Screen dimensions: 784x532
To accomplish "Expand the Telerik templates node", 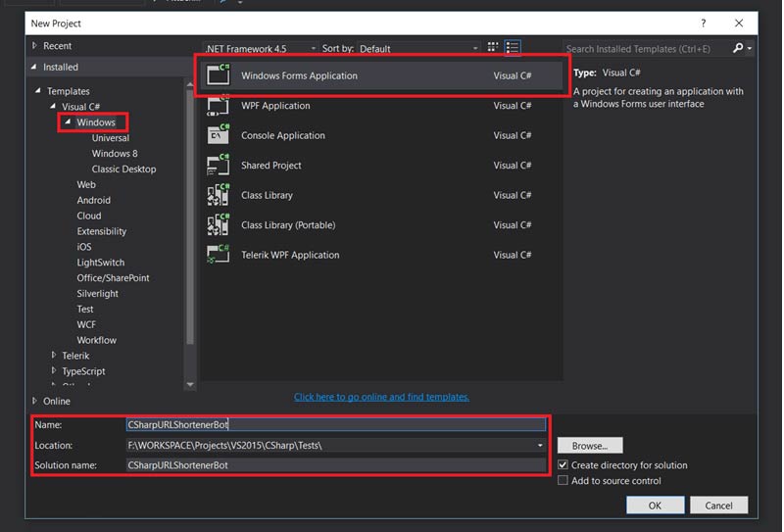I will (53, 357).
